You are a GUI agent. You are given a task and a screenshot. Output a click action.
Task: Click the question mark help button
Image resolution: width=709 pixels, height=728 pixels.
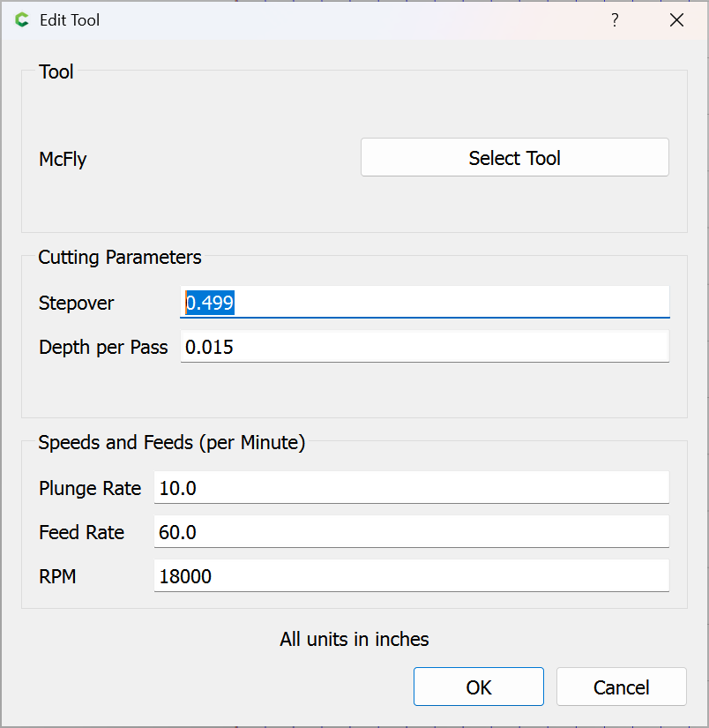click(615, 20)
